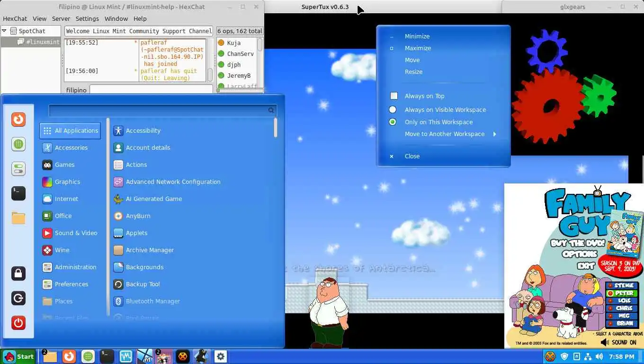Click the SuperTux penguin taskbar icon
This screenshot has height=364, width=644.
click(202, 356)
